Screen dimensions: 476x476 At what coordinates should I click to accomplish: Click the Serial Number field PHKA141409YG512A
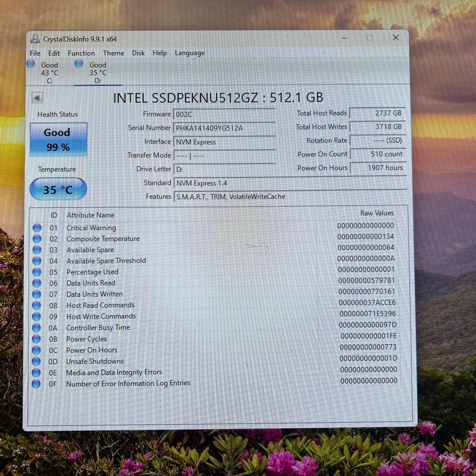[x=224, y=128]
